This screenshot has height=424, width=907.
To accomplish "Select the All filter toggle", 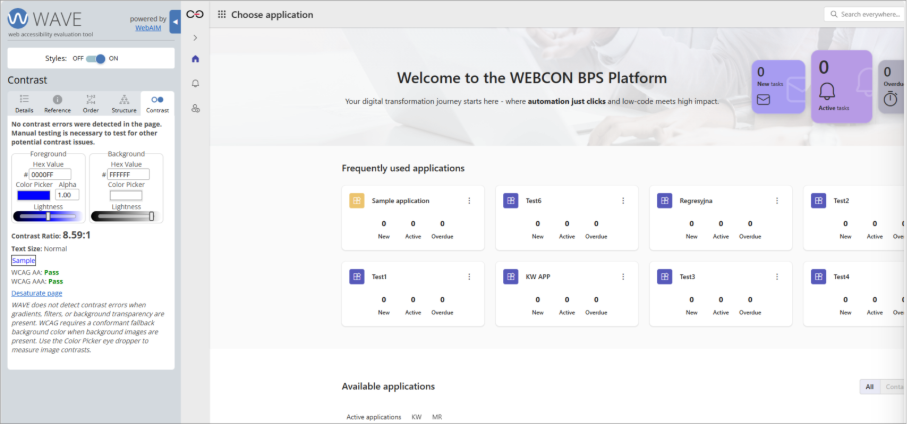I will 869,387.
